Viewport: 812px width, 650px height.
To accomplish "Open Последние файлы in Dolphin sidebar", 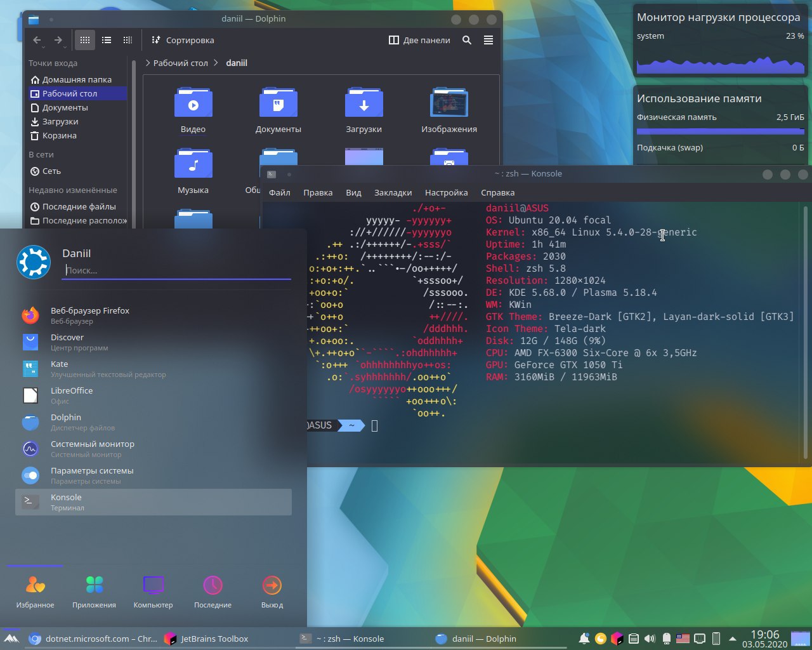I will click(77, 206).
